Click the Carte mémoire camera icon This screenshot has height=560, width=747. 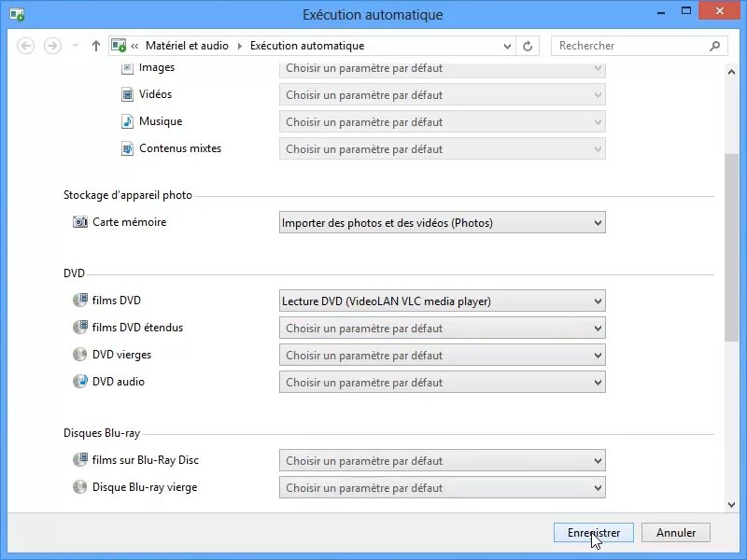click(x=79, y=222)
